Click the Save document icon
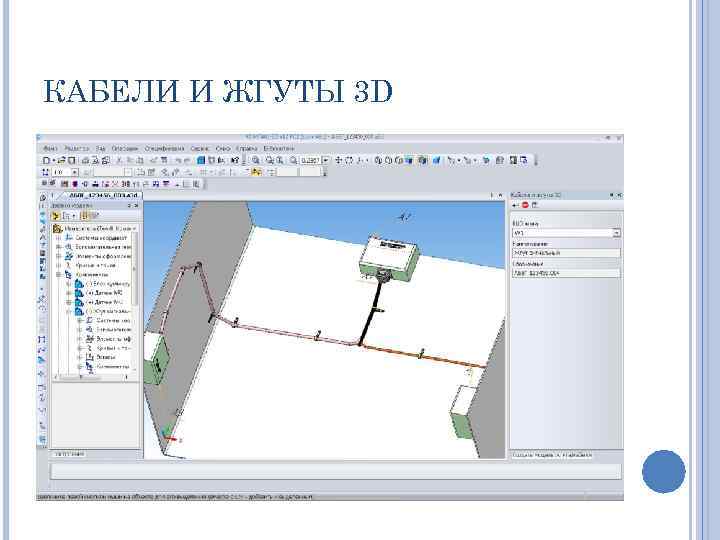The width and height of the screenshot is (720, 540). 72,160
